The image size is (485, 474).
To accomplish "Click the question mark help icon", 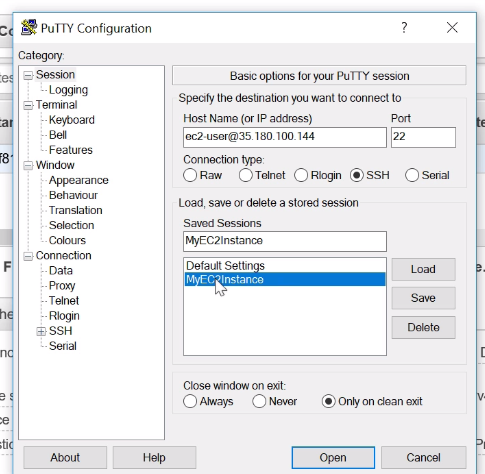I will tap(404, 28).
